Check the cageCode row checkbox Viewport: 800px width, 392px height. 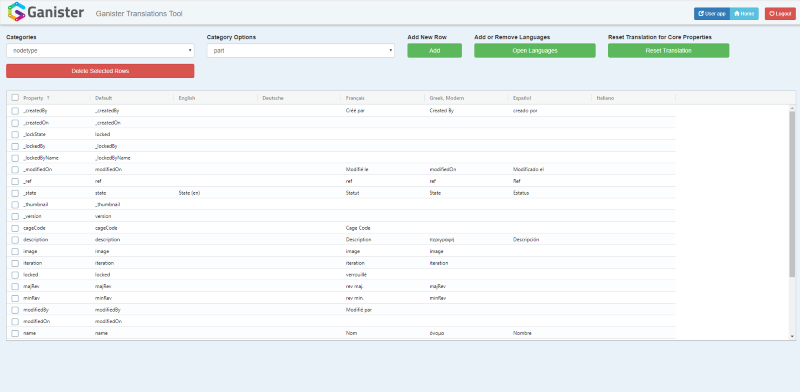(15, 228)
